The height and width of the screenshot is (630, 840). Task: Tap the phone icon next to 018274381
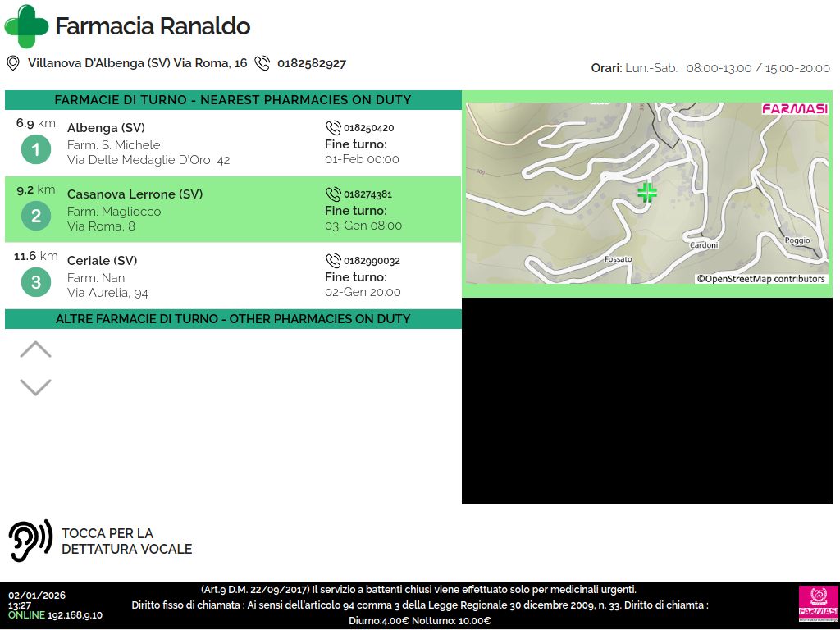click(x=333, y=194)
